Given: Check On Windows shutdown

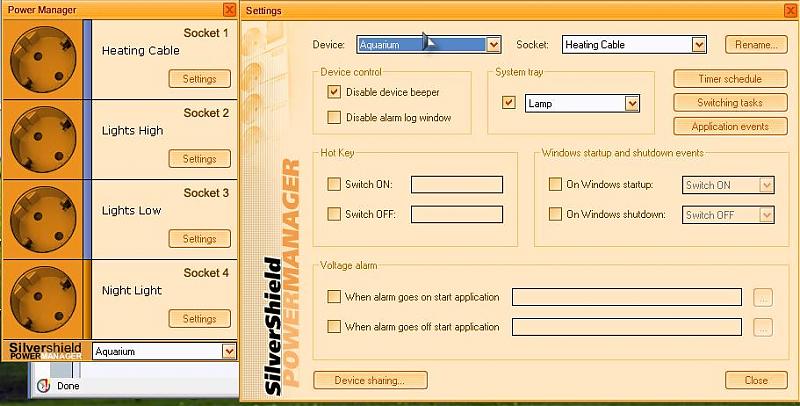Looking at the screenshot, I should [x=555, y=214].
